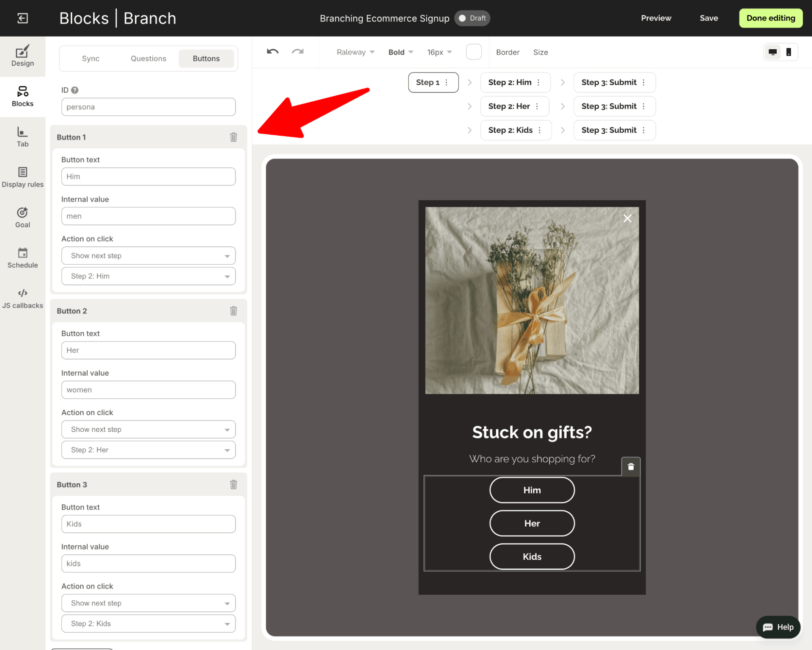This screenshot has height=650, width=812.
Task: Click the redo arrow icon
Action: (x=298, y=52)
